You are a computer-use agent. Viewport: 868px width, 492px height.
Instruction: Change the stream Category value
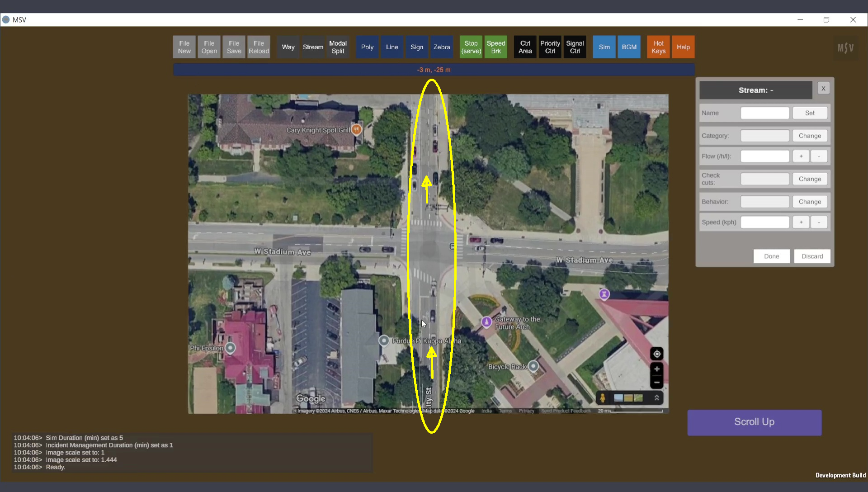[810, 136]
